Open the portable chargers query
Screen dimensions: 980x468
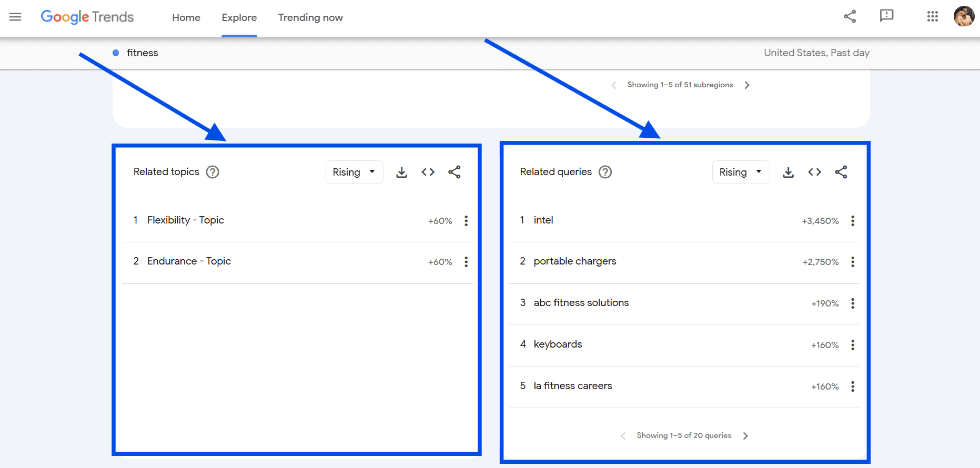(575, 261)
